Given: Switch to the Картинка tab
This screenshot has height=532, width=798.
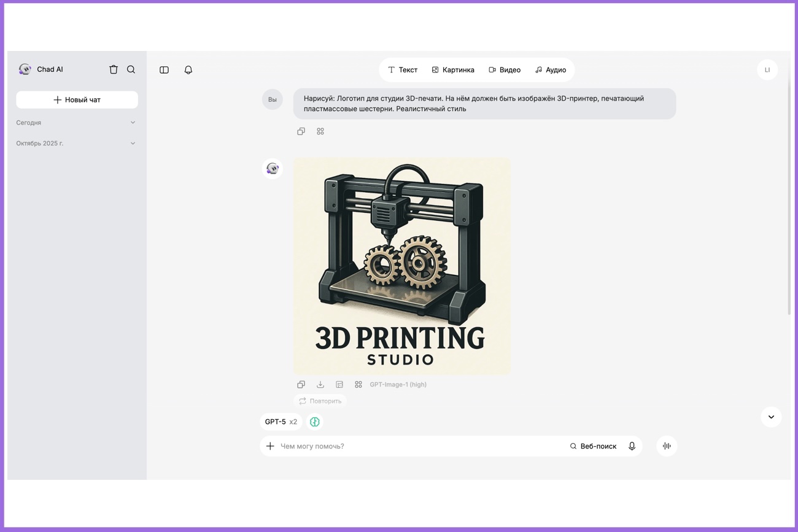Looking at the screenshot, I should click(x=453, y=70).
